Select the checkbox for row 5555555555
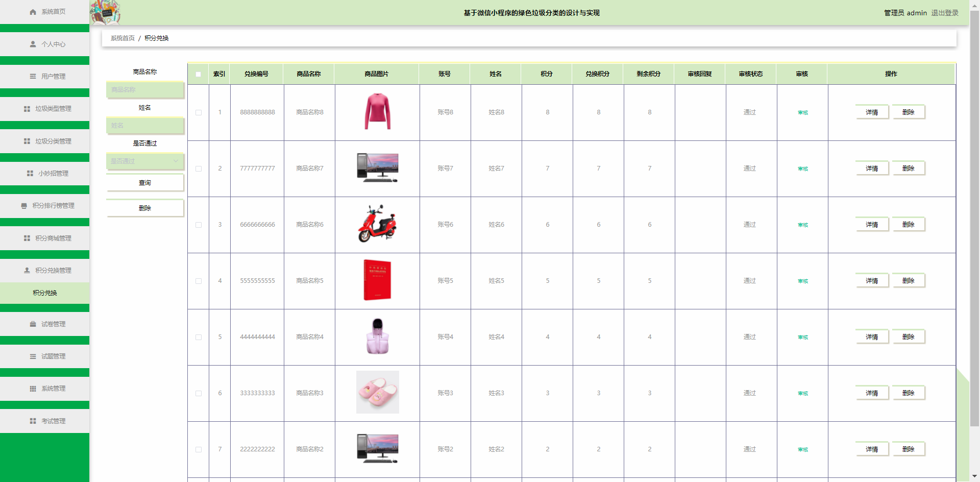 199,281
